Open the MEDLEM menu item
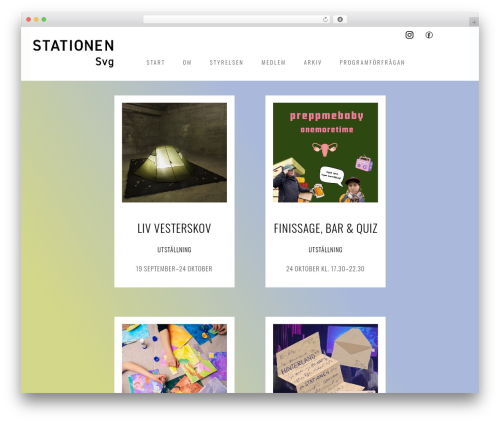This screenshot has width=500, height=423. pyautogui.click(x=273, y=62)
